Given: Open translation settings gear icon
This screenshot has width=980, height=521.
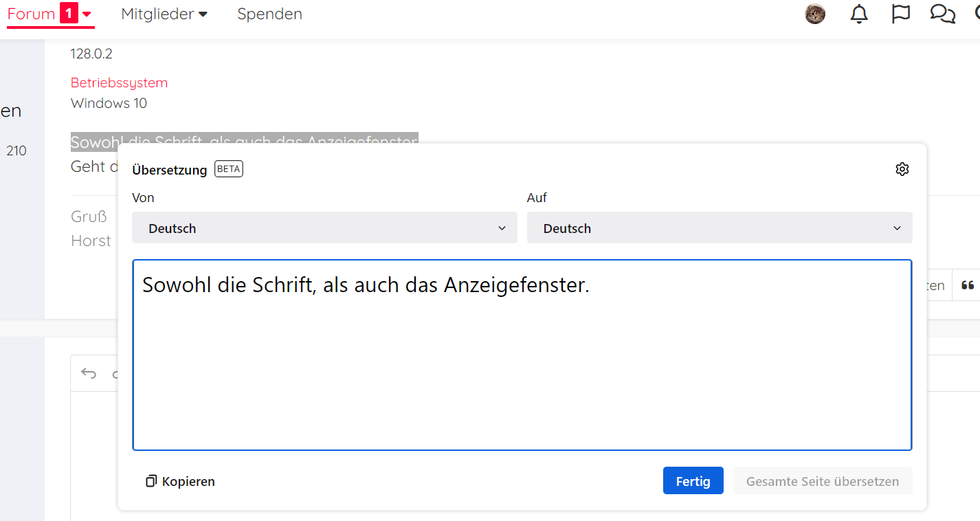Looking at the screenshot, I should point(902,169).
